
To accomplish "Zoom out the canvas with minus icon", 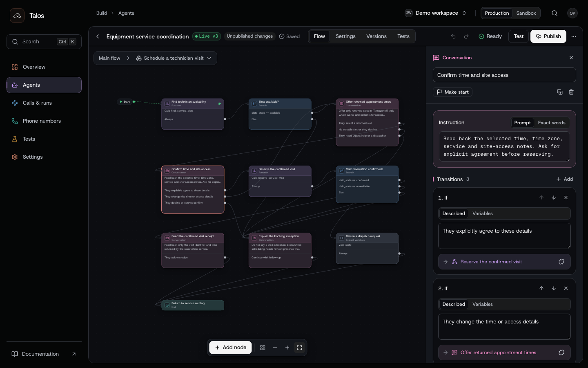I will (x=275, y=348).
